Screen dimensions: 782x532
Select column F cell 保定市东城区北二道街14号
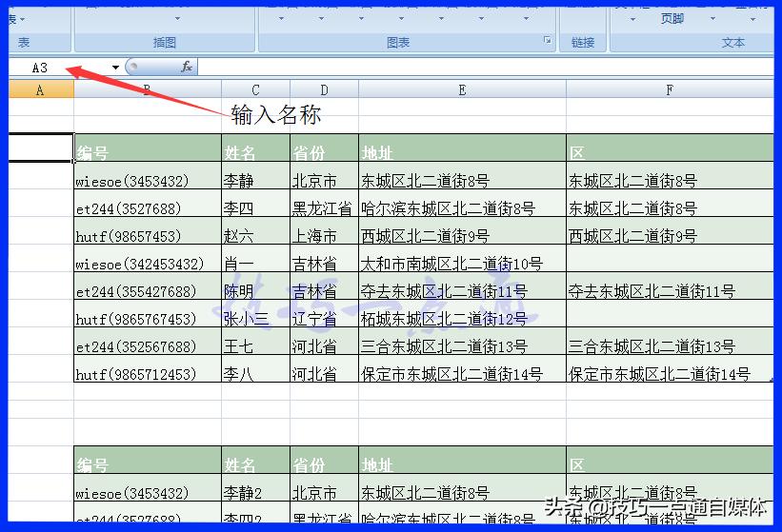[670, 368]
